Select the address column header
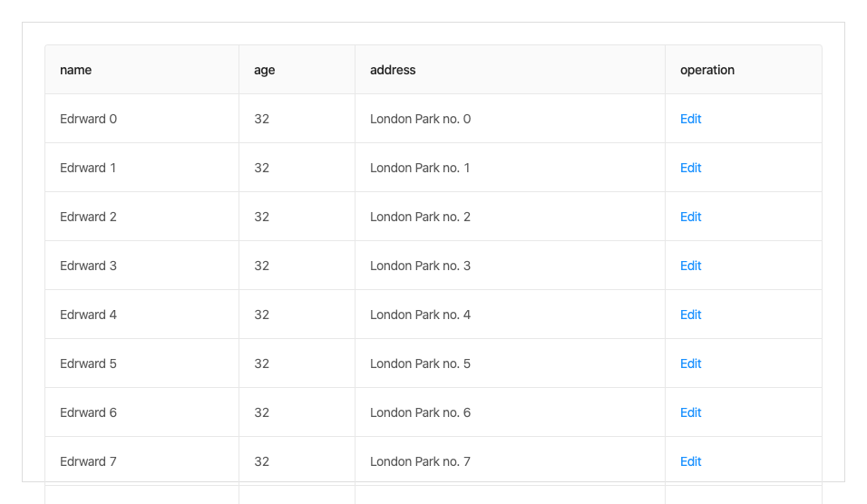Screen dimensions: 867x504 tap(393, 70)
